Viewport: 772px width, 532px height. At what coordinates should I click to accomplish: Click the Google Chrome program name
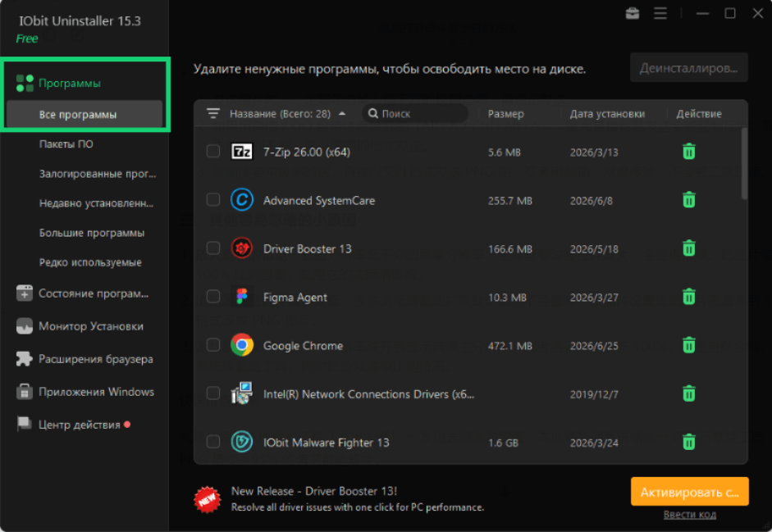[x=303, y=345]
